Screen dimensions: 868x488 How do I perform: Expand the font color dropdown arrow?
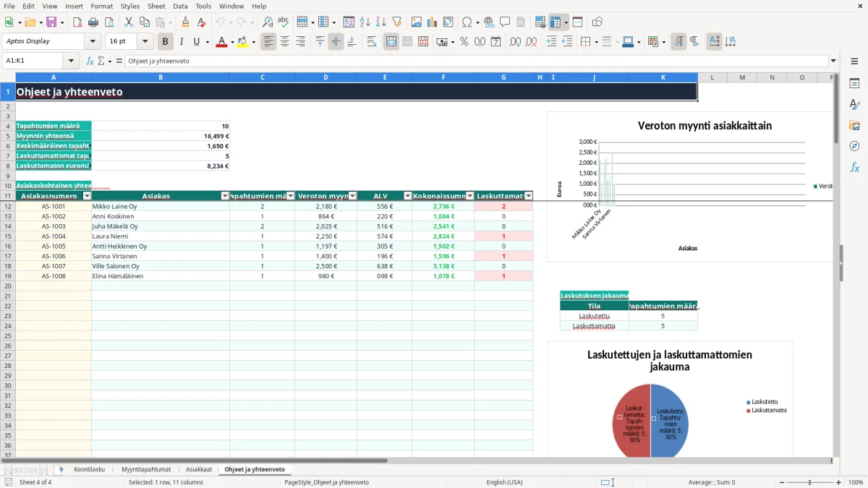pos(231,42)
